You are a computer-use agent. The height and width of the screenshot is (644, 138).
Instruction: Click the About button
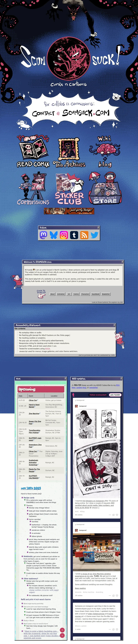point(52,294)
